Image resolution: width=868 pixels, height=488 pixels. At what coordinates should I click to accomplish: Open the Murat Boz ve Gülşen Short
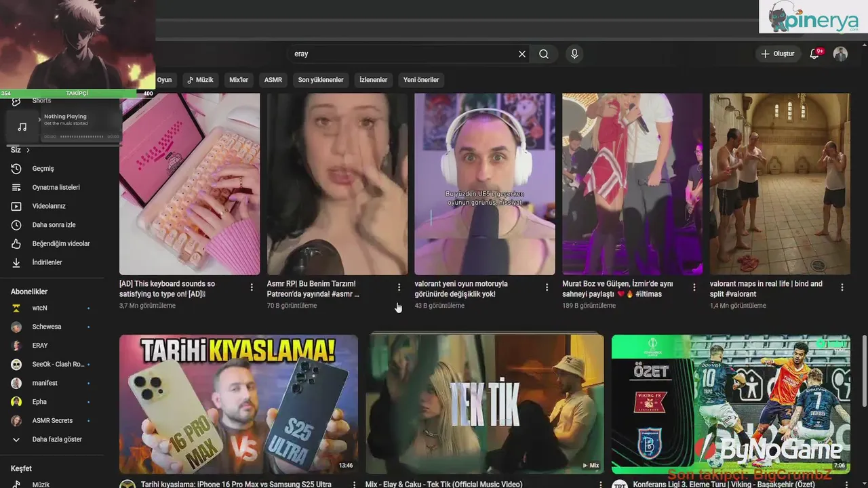point(632,184)
